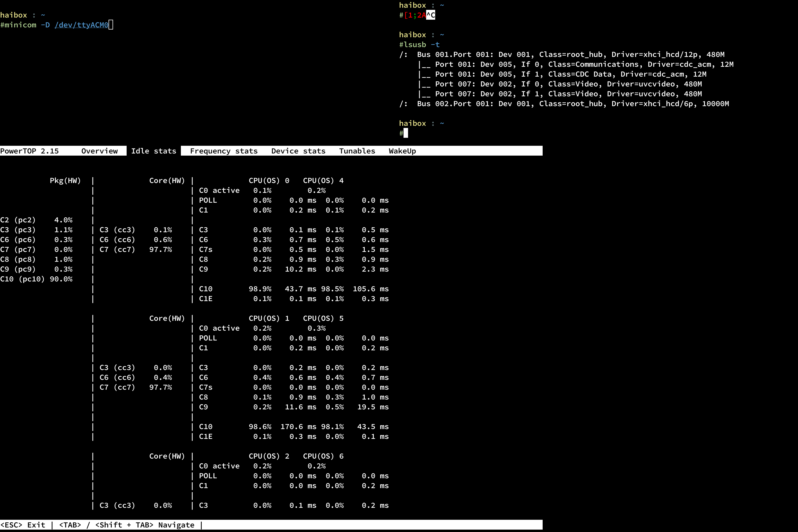The width and height of the screenshot is (798, 532).
Task: Click the <TAB> / <Shift + TAB> Navigate hint
Action: coord(127,525)
